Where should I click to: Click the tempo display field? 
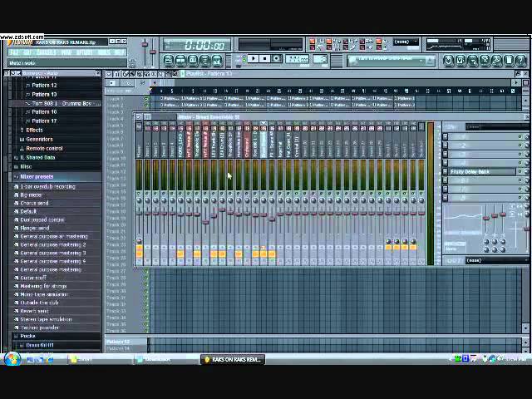point(297,59)
